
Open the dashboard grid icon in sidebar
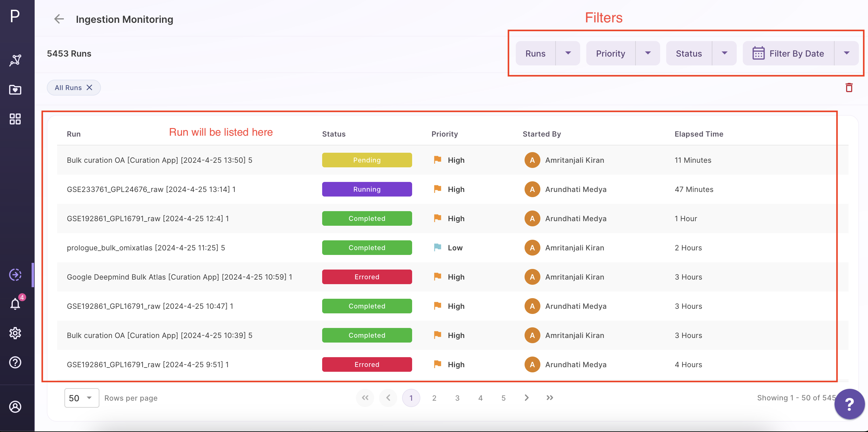click(15, 119)
